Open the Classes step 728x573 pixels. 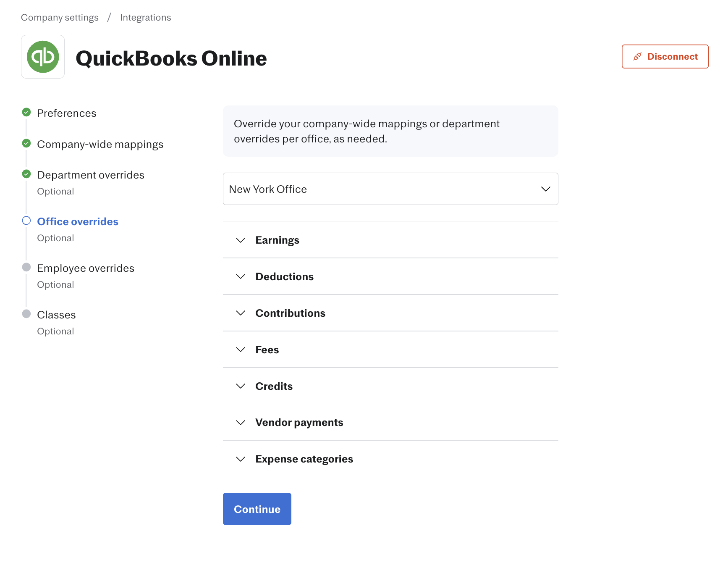(56, 315)
